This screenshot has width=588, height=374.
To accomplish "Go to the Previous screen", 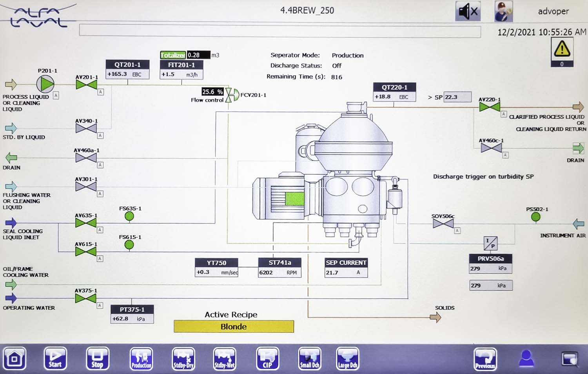I will pyautogui.click(x=485, y=358).
